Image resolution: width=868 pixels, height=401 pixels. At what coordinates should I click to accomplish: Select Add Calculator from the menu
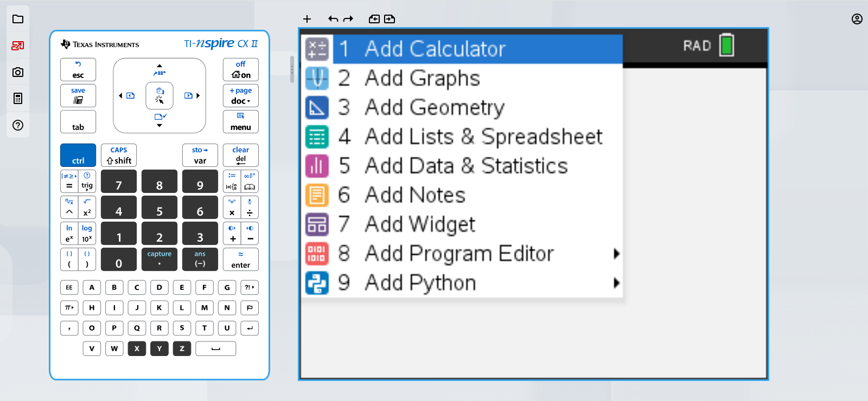pos(435,49)
